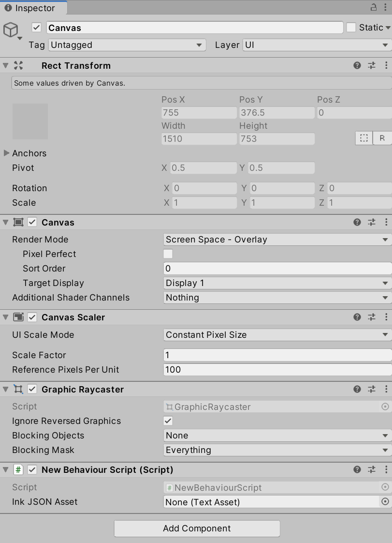The height and width of the screenshot is (543, 392).
Task: Click the Scale Factor input field
Action: [277, 355]
